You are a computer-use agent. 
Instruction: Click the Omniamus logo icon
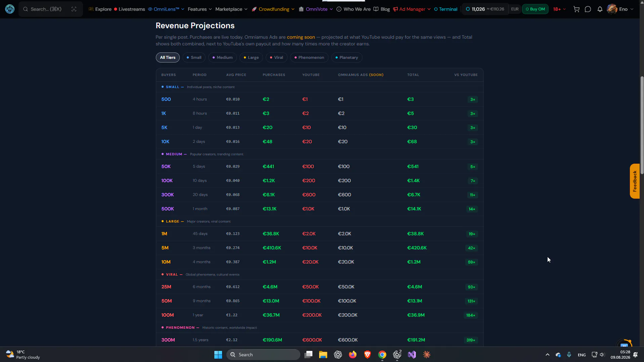pos(10,9)
